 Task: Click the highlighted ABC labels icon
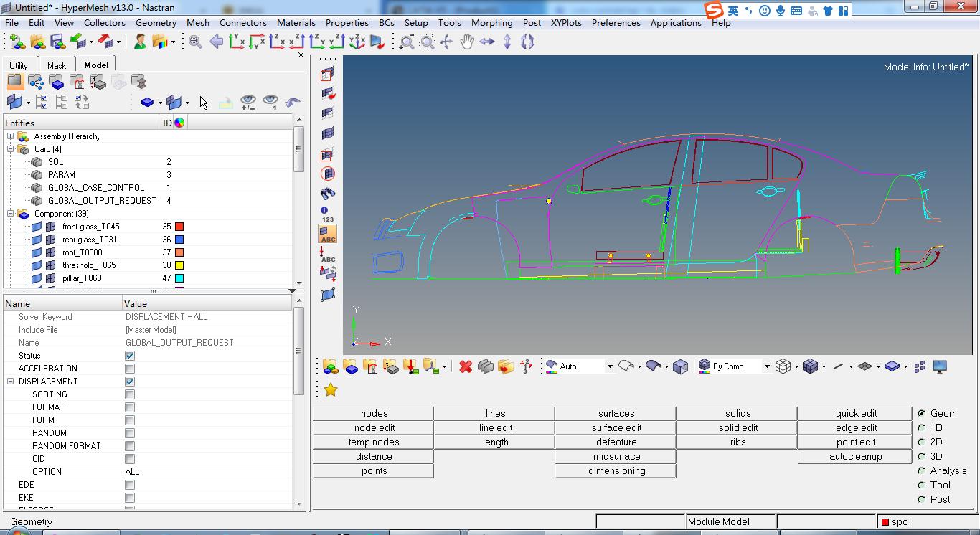pos(328,235)
